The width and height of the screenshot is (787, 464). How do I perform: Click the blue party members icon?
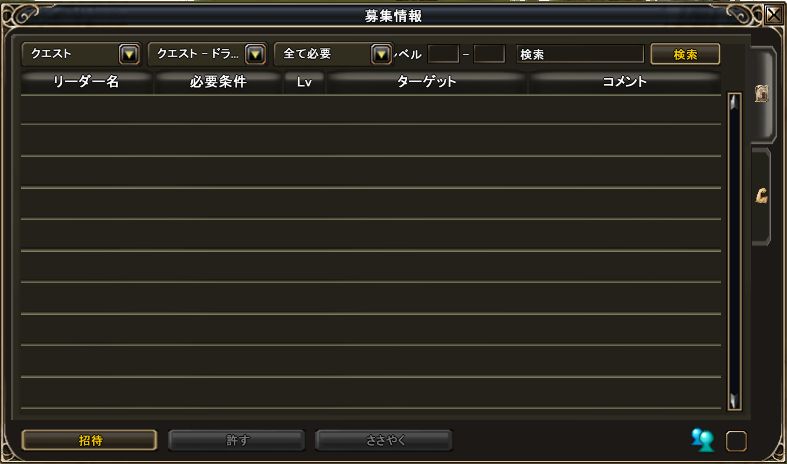pyautogui.click(x=702, y=440)
